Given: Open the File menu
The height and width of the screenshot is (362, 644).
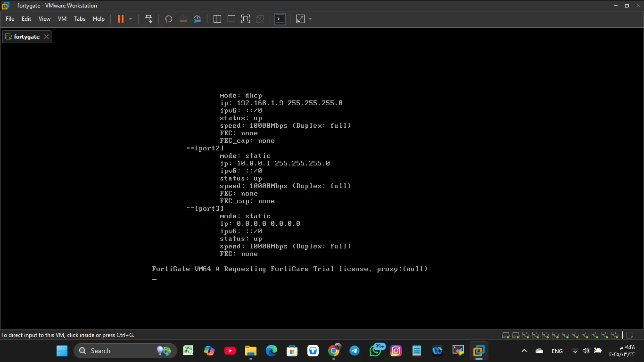Looking at the screenshot, I should coord(10,19).
